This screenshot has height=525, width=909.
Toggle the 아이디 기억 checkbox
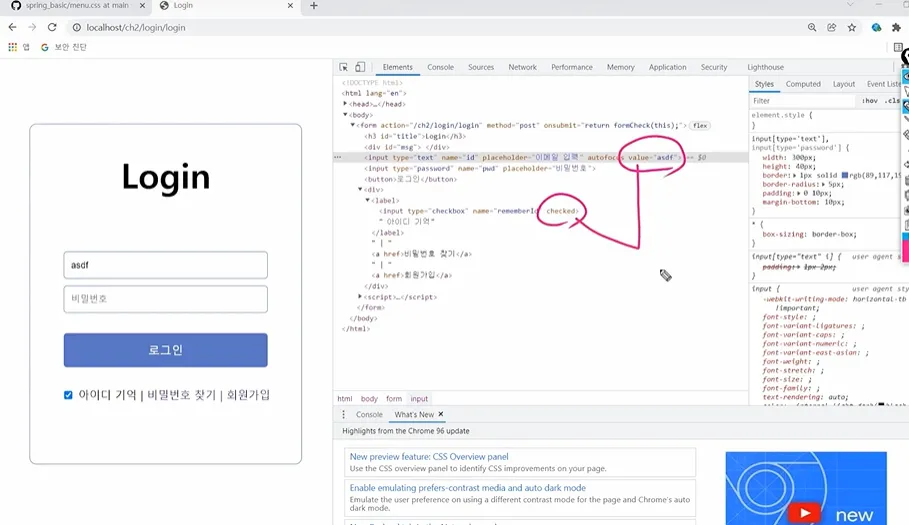(x=68, y=395)
